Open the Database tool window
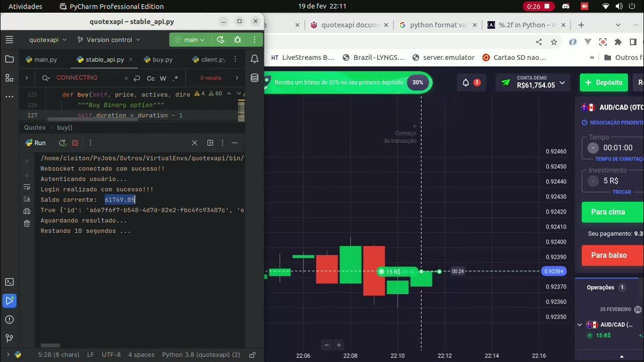This screenshot has width=644, height=362. (255, 78)
